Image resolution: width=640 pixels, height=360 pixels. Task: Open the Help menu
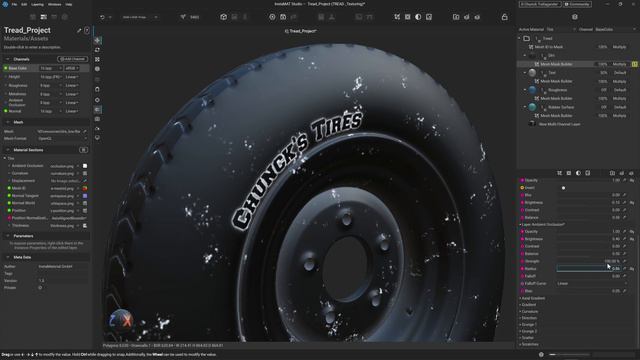(x=69, y=4)
